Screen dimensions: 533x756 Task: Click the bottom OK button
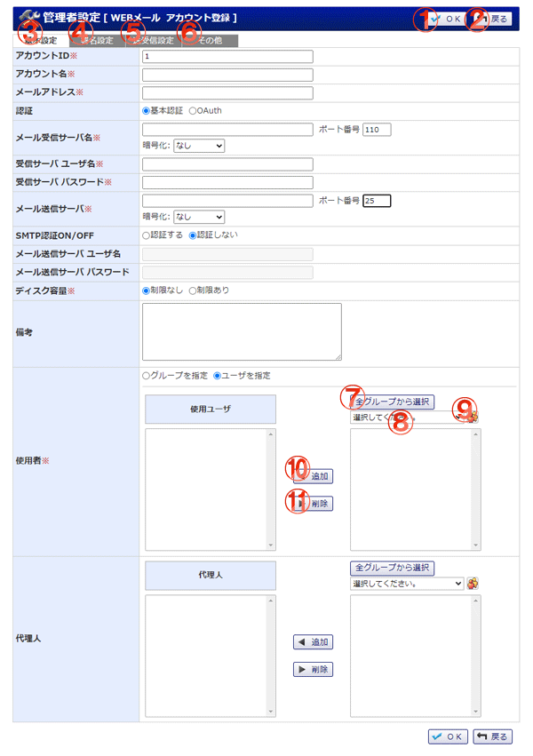pyautogui.click(x=448, y=736)
